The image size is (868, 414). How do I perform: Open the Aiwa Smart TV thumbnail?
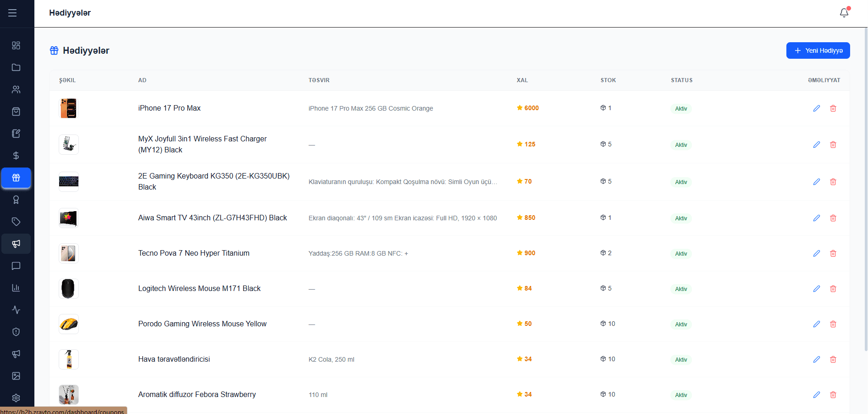(69, 218)
